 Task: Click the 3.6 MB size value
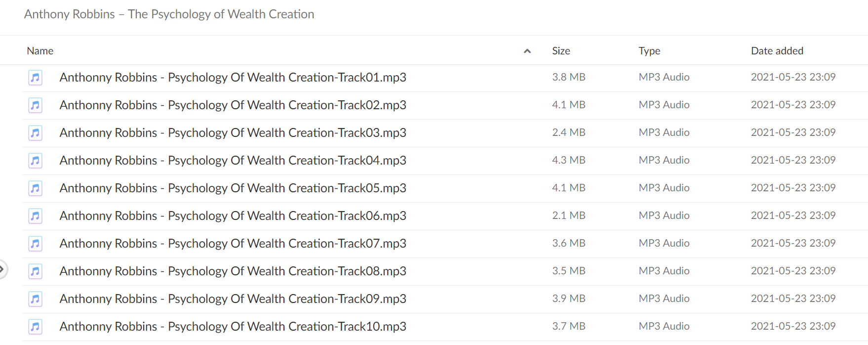[x=569, y=243]
